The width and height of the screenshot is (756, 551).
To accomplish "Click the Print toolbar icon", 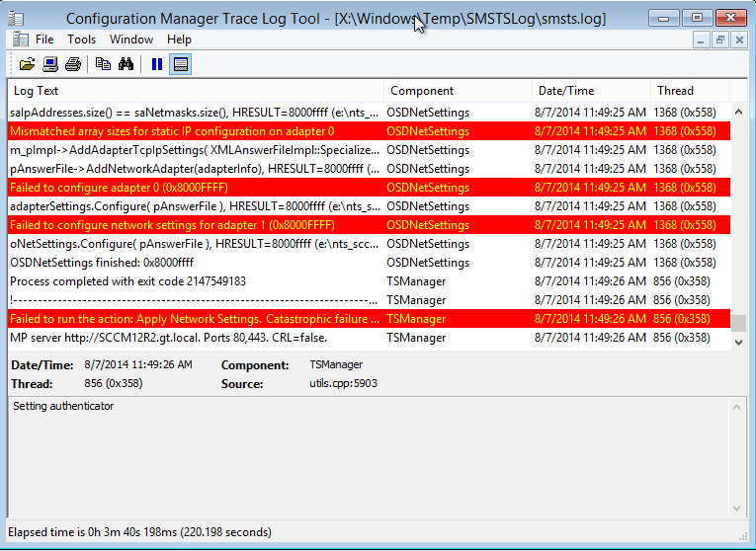I will (73, 64).
